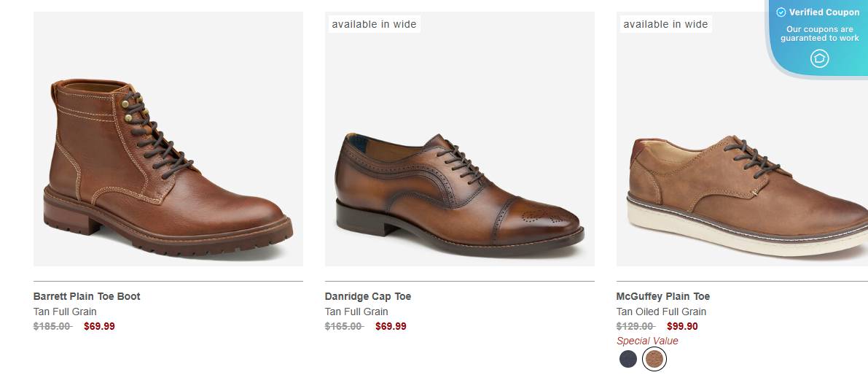This screenshot has height=375, width=868.
Task: Click the crossed-out $165.00 original price
Action: 344,326
